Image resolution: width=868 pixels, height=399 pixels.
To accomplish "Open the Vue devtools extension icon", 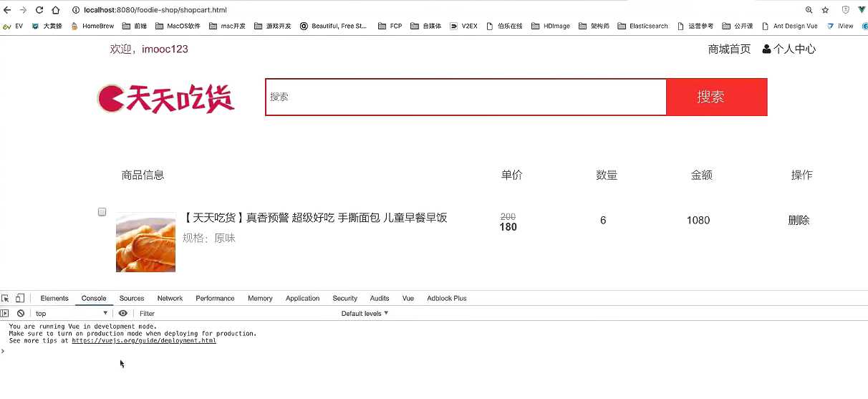I will click(x=862, y=10).
